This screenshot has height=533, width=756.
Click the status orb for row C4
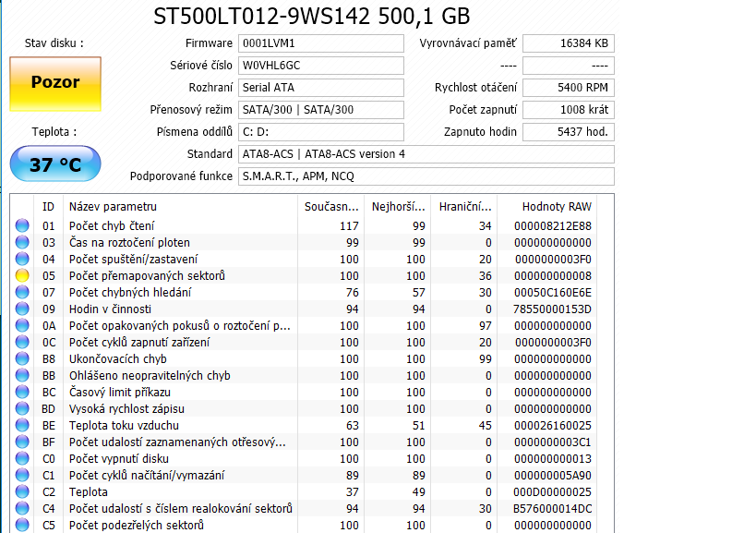(22, 508)
